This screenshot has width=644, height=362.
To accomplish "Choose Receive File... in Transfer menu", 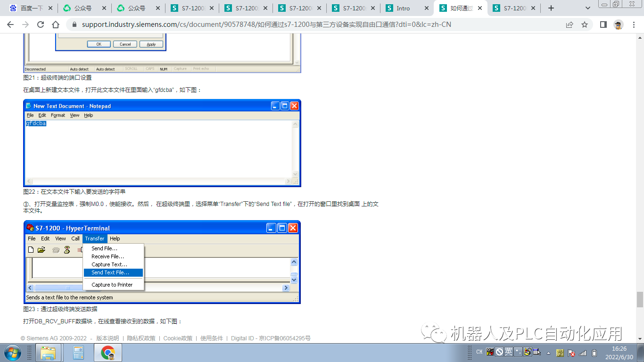I will pos(113,256).
